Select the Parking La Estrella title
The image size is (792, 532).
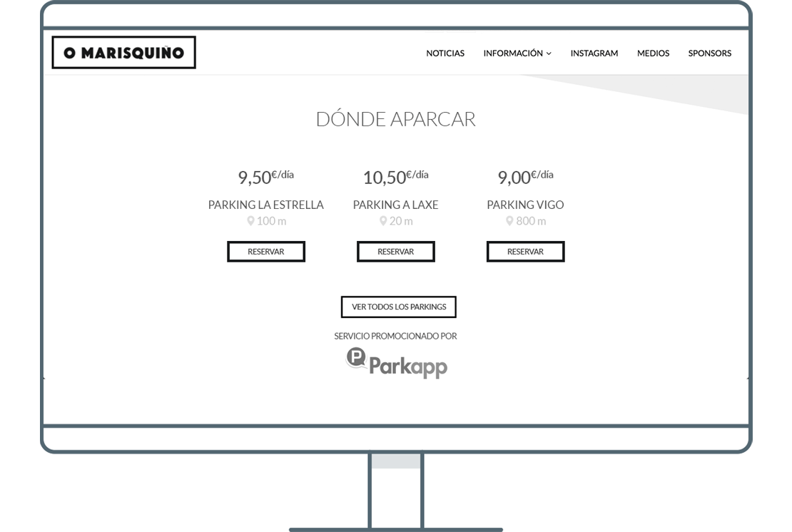(265, 205)
